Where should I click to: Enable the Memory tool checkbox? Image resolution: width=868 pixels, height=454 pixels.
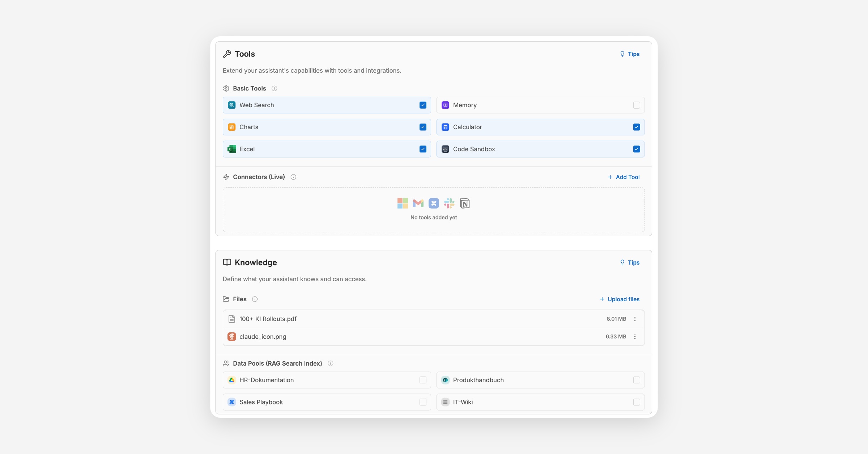point(637,105)
